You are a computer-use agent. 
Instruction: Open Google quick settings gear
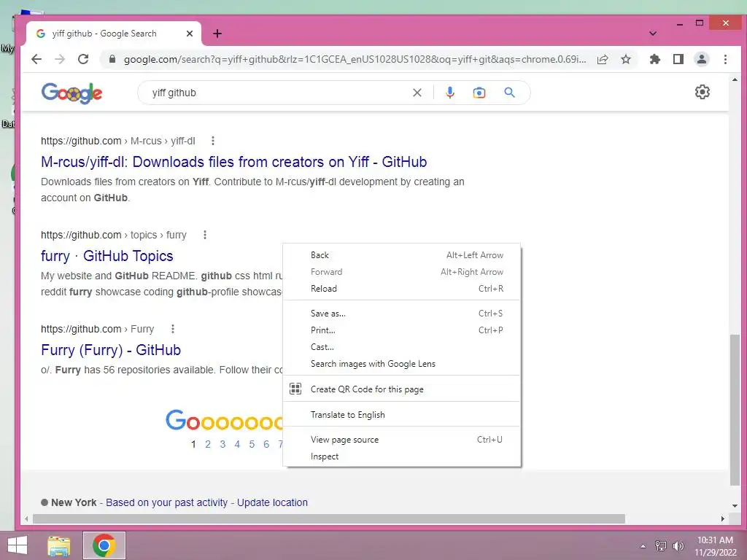pyautogui.click(x=703, y=92)
